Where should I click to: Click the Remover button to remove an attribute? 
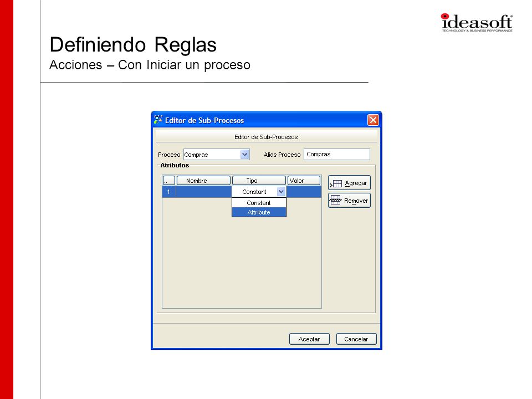349,201
